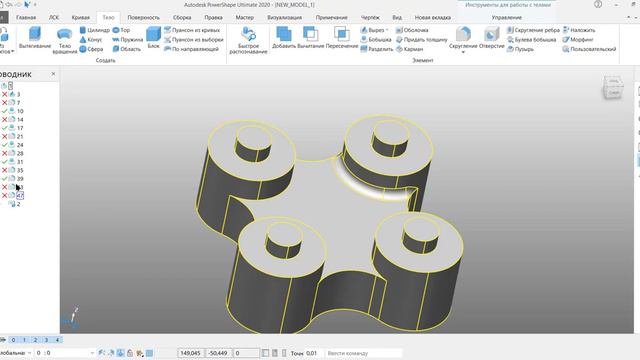The width and height of the screenshot is (640, 360).
Task: Insert a Пружина spring solid
Action: pos(127,40)
